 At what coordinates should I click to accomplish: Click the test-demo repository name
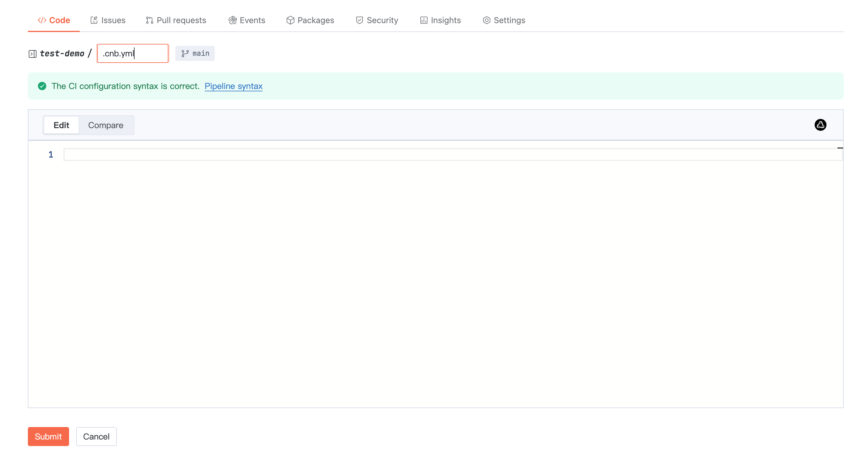[62, 54]
